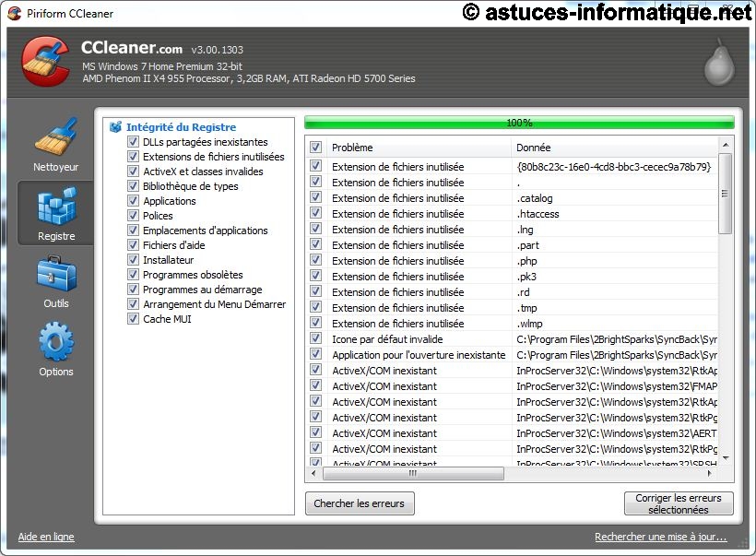
Task: Uncheck the .htaccess result row
Action: point(316,213)
